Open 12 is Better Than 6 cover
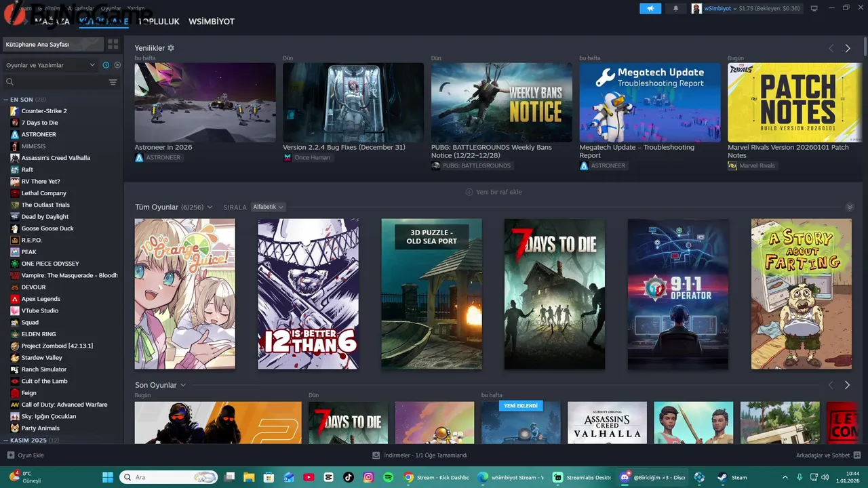This screenshot has height=488, width=868. [309, 294]
